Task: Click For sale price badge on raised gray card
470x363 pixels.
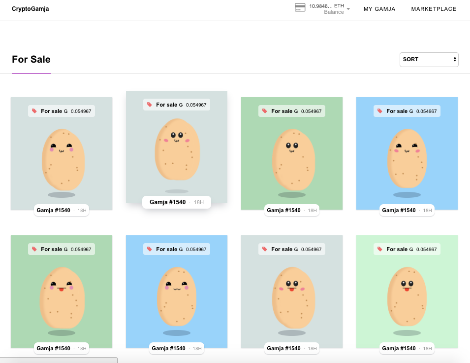Action: [x=176, y=105]
